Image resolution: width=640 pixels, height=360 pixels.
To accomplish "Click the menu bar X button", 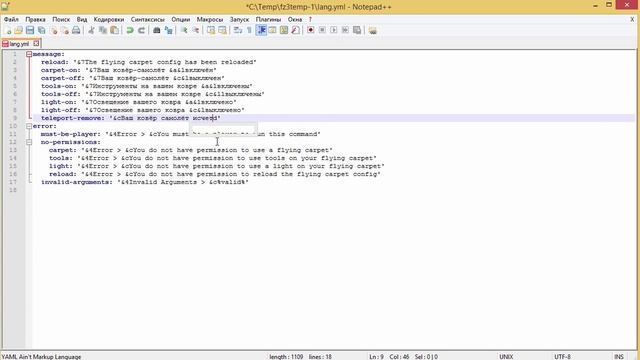I will click(x=632, y=19).
